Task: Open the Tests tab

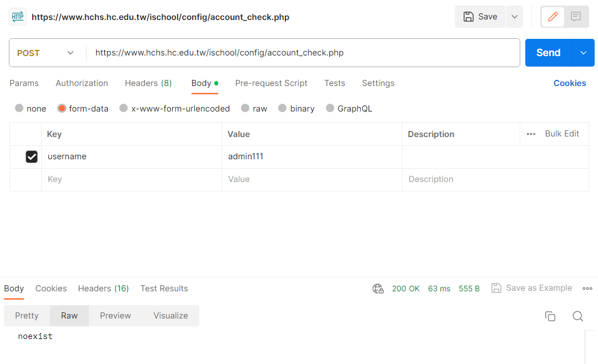Action: 334,83
